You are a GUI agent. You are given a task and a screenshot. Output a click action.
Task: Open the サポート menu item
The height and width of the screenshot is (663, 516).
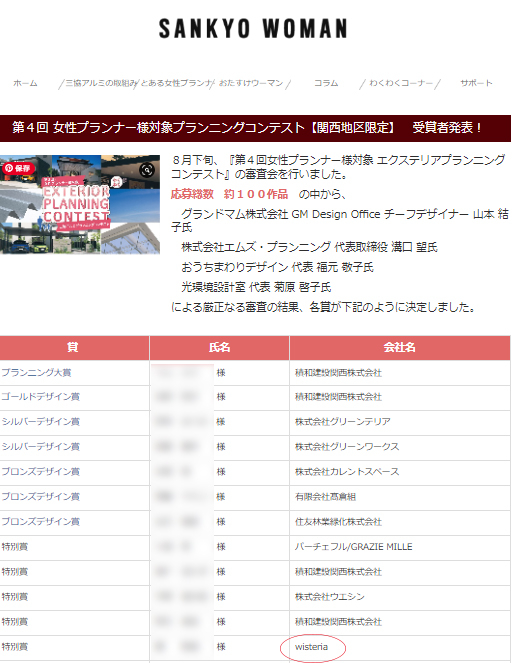[x=476, y=83]
